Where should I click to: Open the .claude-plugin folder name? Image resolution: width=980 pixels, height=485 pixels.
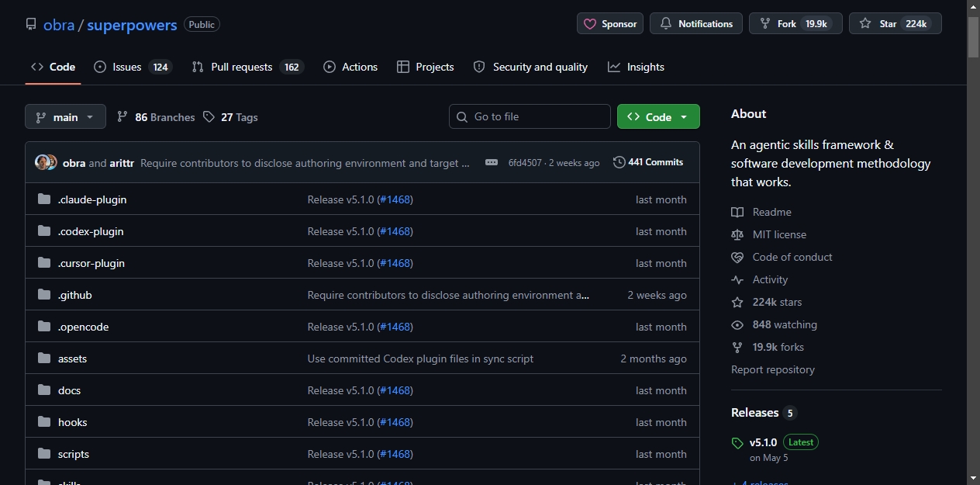[92, 199]
